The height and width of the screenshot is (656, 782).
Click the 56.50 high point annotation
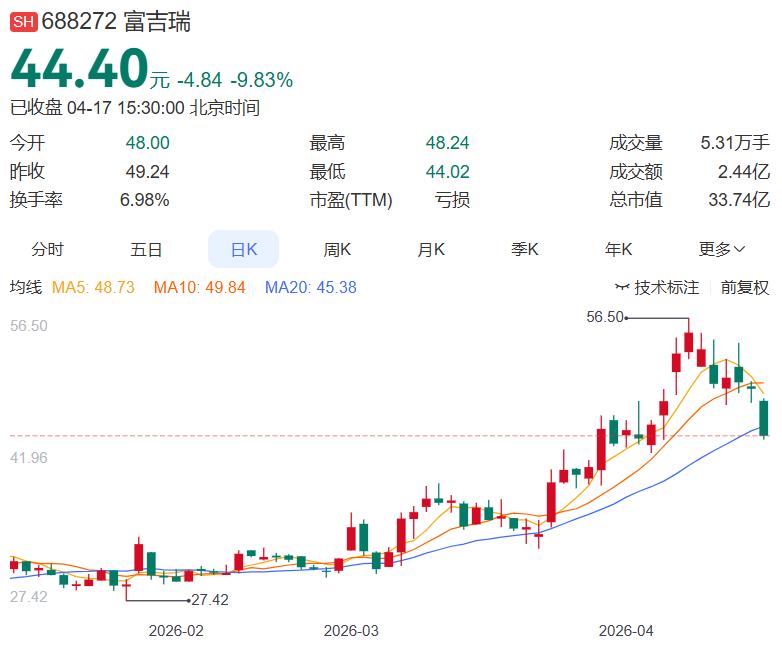pyautogui.click(x=604, y=317)
